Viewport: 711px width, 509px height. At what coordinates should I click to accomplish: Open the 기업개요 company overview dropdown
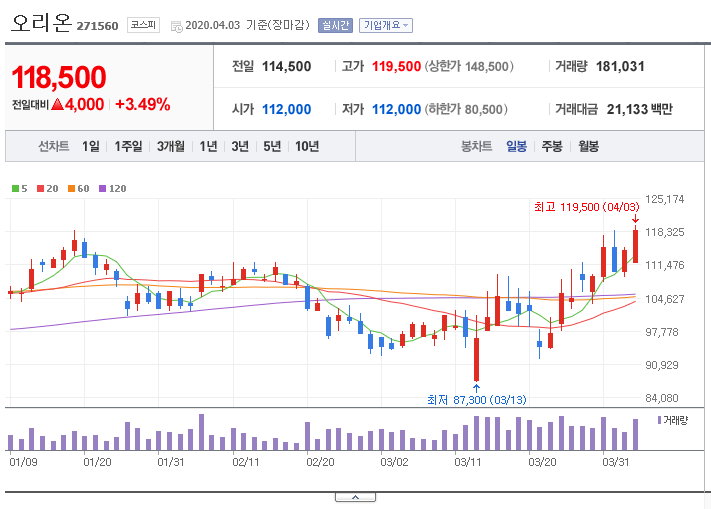tap(386, 25)
